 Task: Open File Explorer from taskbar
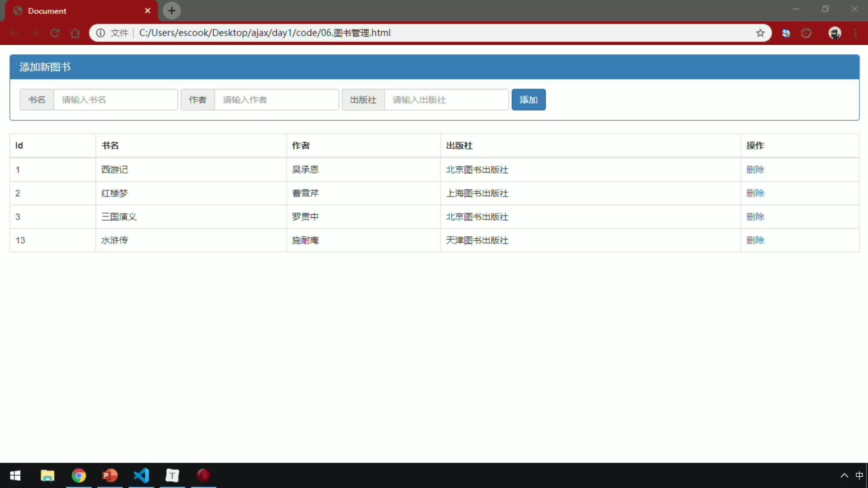pyautogui.click(x=47, y=475)
